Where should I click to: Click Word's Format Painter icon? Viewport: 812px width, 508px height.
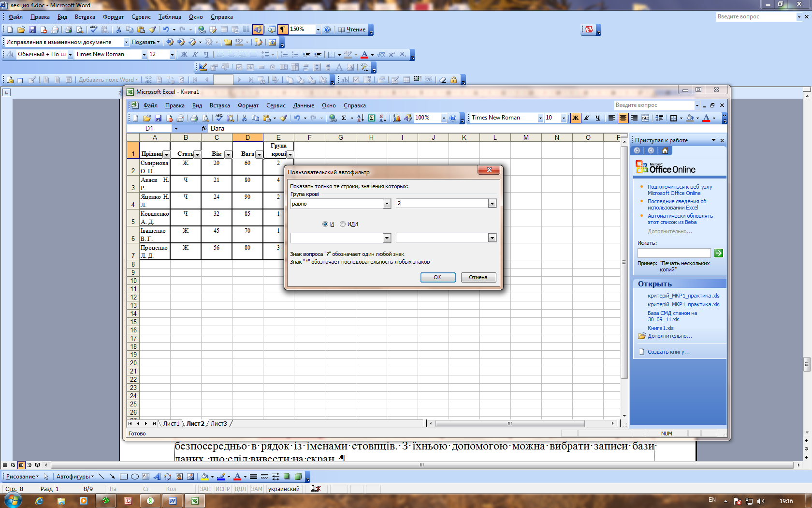(152, 30)
